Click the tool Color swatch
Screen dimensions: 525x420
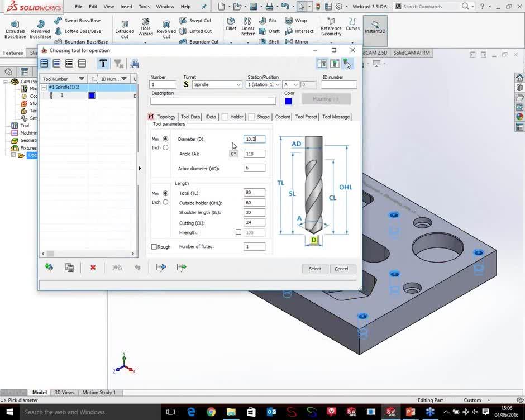[x=288, y=101]
